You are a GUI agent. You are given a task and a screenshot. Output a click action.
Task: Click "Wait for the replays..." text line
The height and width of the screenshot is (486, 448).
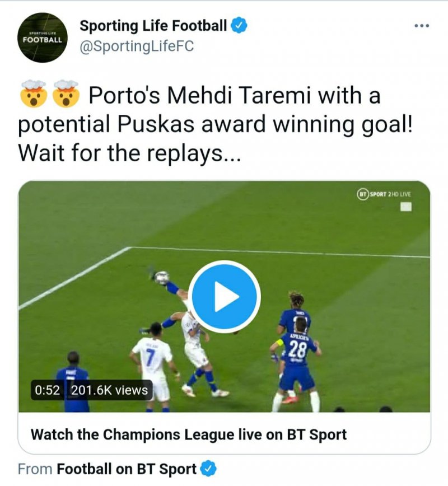tap(129, 152)
